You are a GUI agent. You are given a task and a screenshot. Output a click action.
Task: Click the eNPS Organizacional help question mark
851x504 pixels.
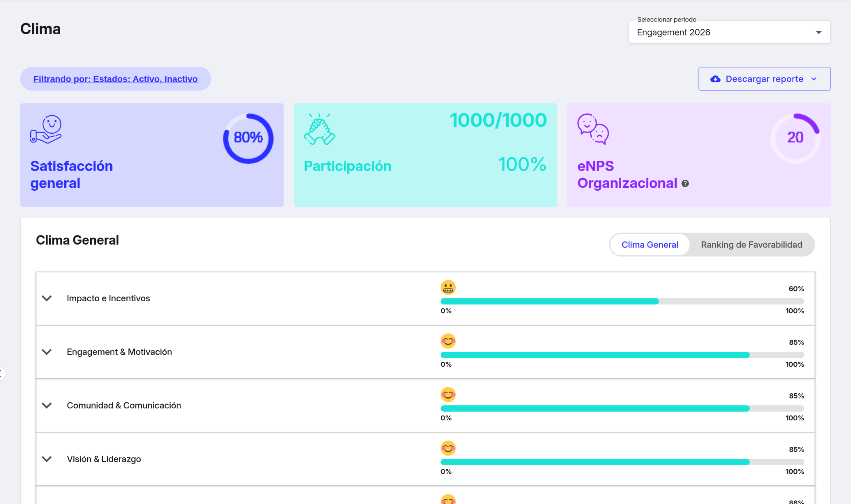tap(685, 183)
